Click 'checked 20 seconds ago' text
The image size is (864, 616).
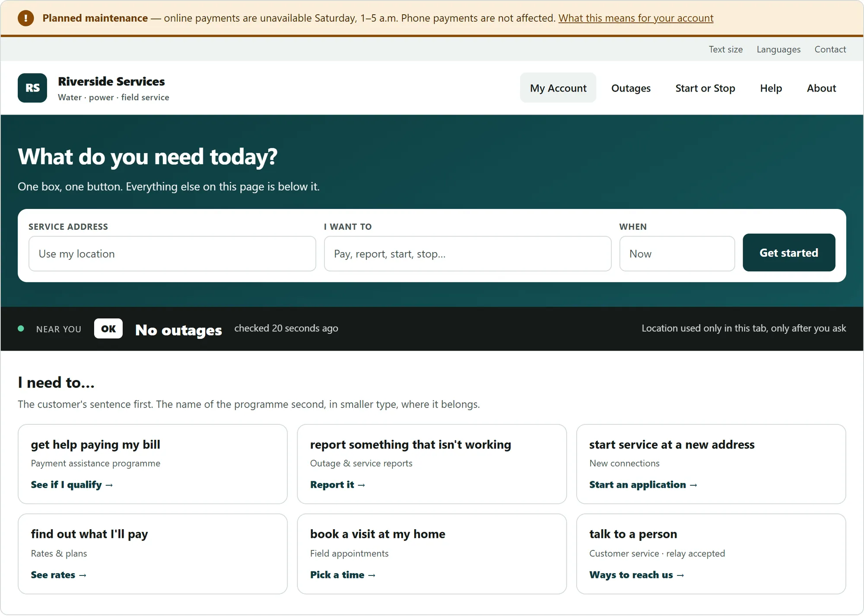286,329
